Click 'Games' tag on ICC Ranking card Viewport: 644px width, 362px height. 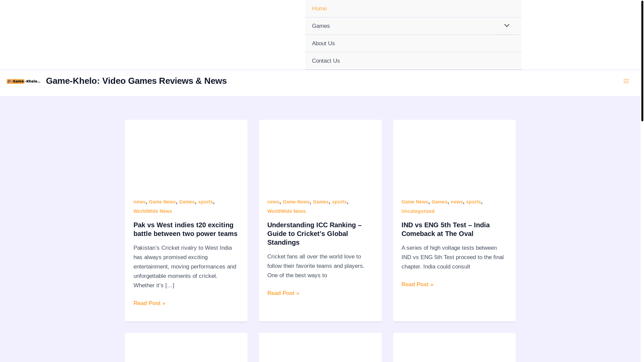(321, 202)
